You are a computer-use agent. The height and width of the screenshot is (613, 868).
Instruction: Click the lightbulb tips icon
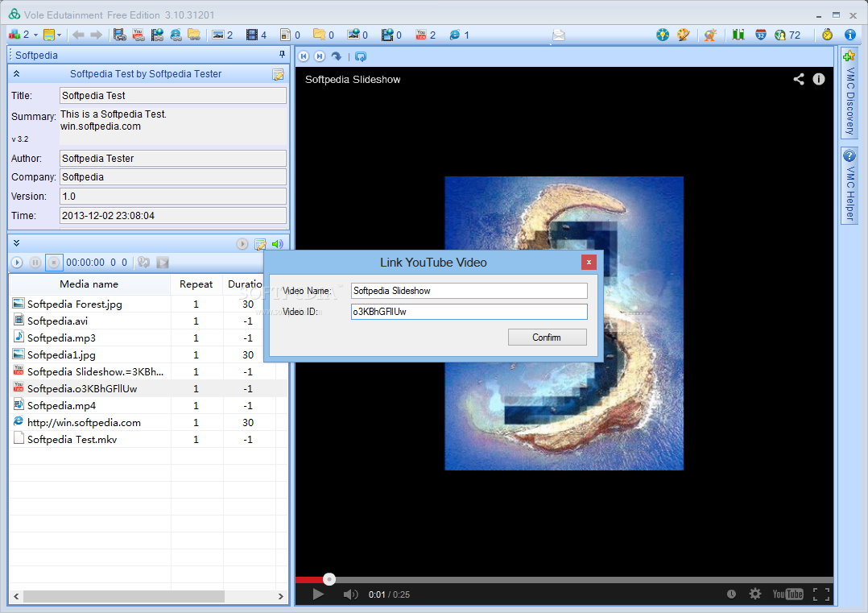coord(663,35)
